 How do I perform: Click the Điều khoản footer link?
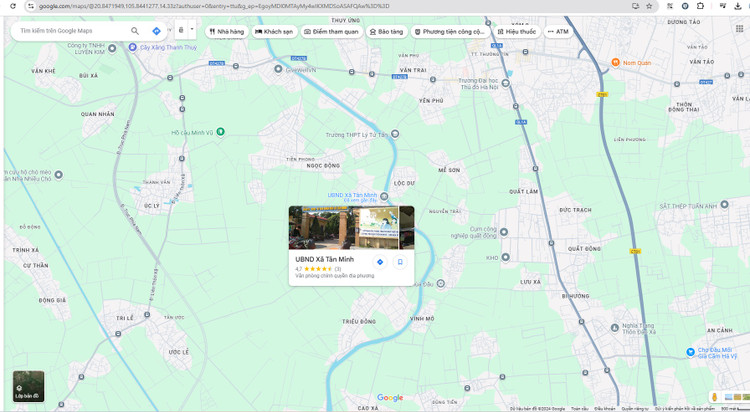(604, 409)
